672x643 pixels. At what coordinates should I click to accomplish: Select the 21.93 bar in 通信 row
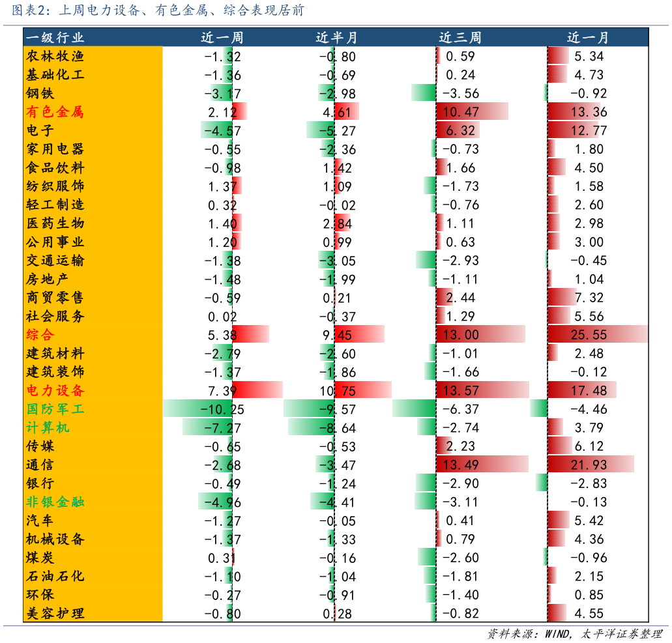pyautogui.click(x=591, y=464)
